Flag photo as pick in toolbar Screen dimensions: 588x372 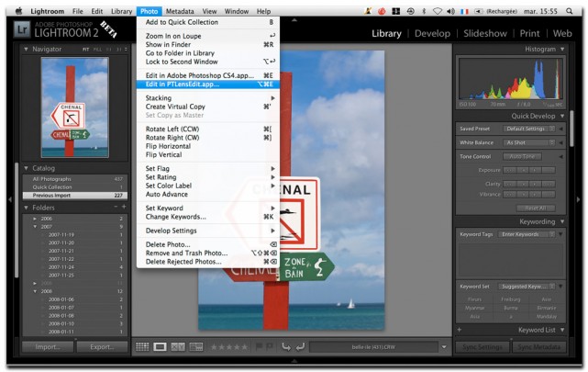pyautogui.click(x=259, y=346)
